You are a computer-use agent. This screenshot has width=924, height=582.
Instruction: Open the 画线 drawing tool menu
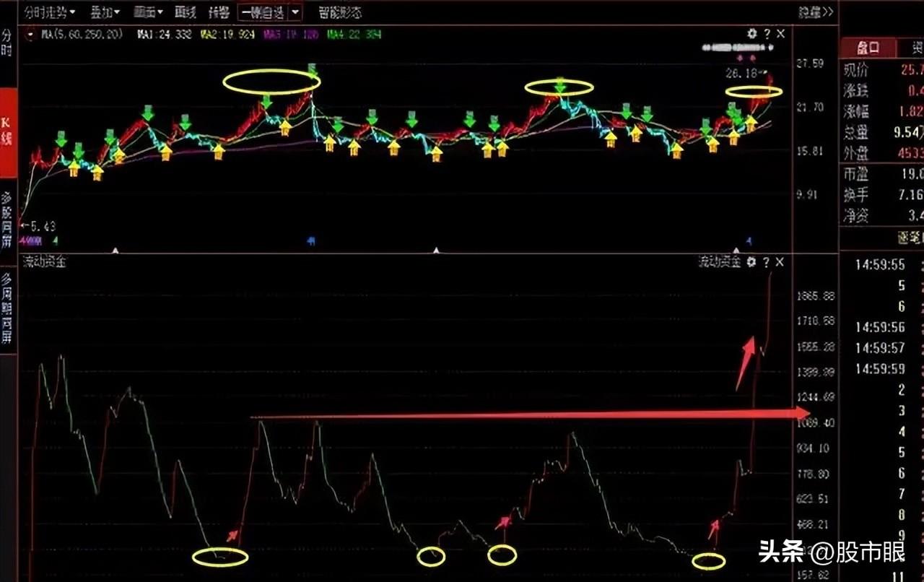pyautogui.click(x=186, y=12)
